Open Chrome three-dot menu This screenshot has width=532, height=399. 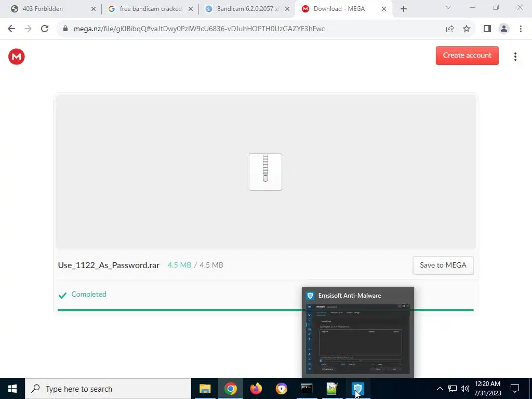(x=521, y=29)
